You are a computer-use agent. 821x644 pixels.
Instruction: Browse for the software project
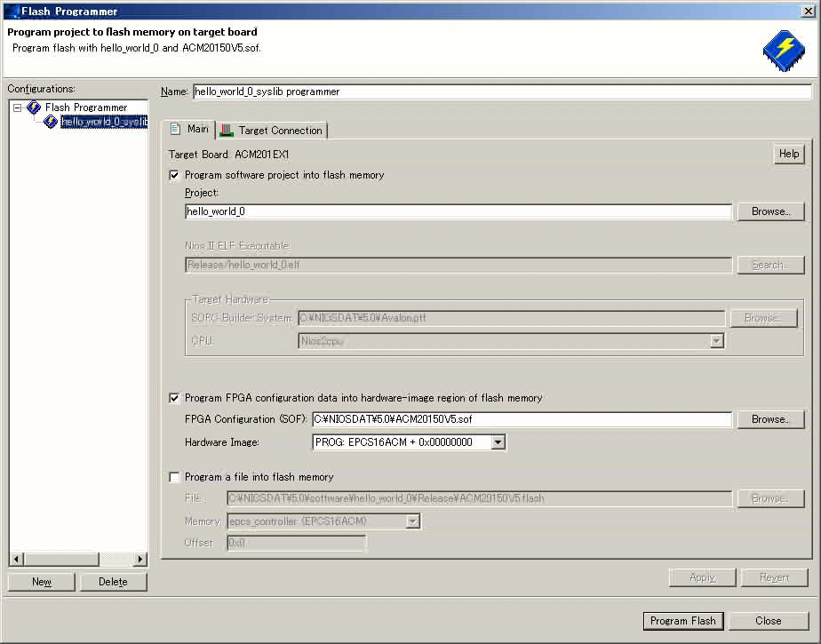[x=769, y=211]
